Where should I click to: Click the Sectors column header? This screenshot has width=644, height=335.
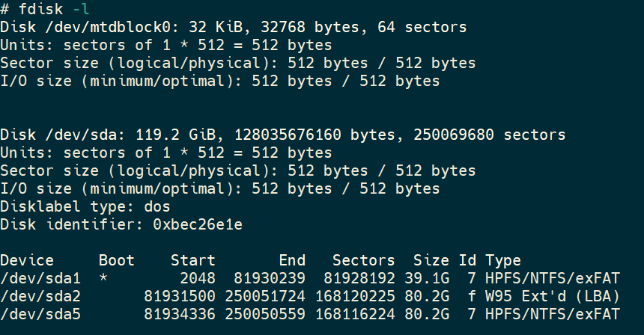(x=364, y=260)
